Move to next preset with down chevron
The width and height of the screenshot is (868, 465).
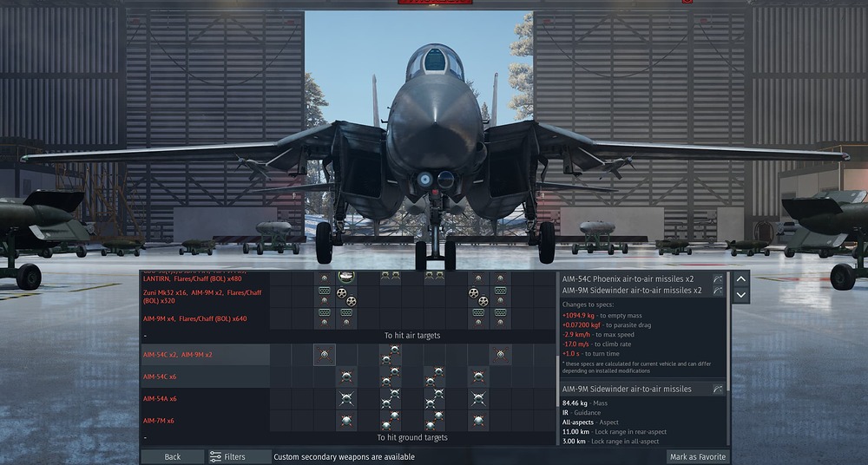pyautogui.click(x=741, y=296)
